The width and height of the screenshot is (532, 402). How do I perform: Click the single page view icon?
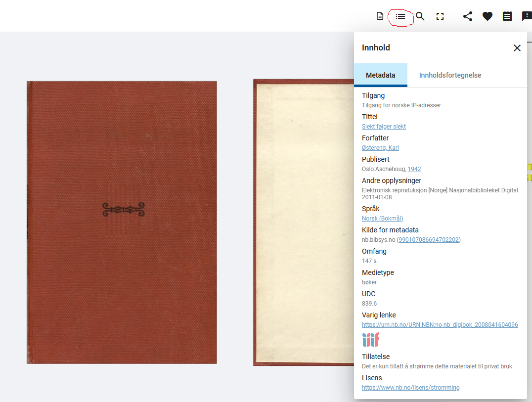[x=380, y=16]
